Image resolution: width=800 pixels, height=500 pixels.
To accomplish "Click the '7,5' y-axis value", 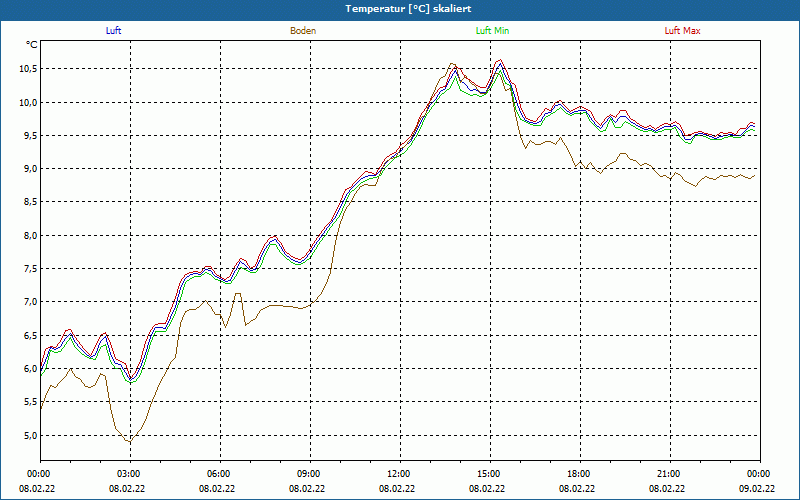I will (31, 269).
